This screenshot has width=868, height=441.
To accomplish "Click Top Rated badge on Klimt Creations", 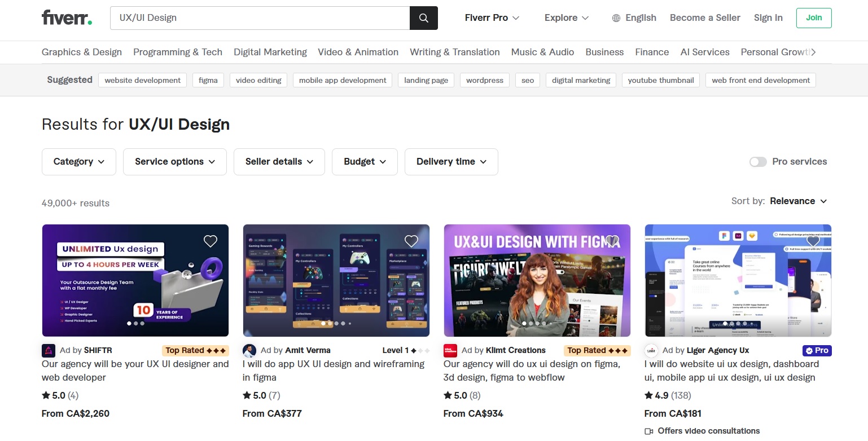I will (x=597, y=350).
